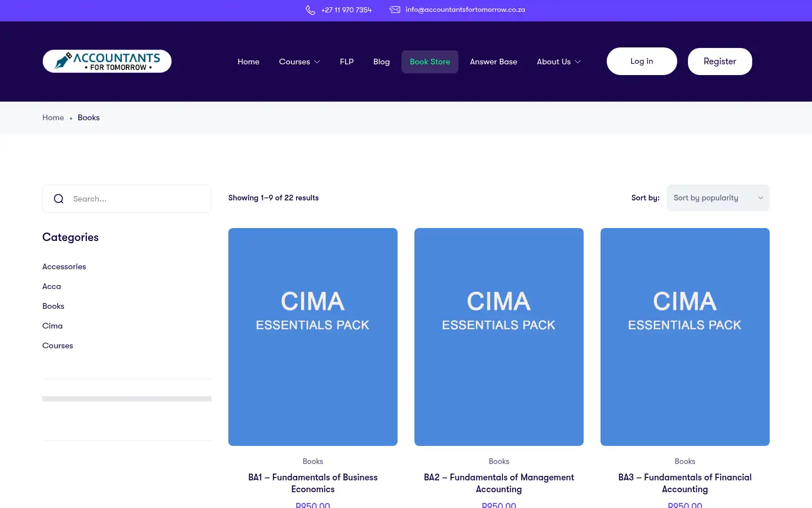
Task: Click the price filter slider bar
Action: pos(127,398)
